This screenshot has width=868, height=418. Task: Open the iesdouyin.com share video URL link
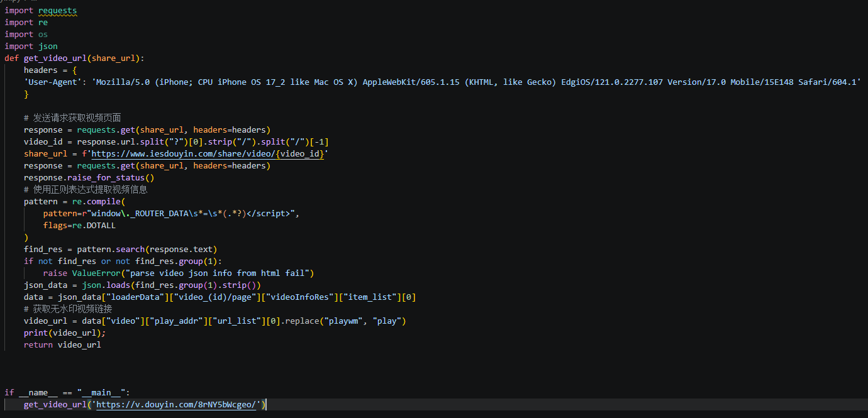(208, 154)
